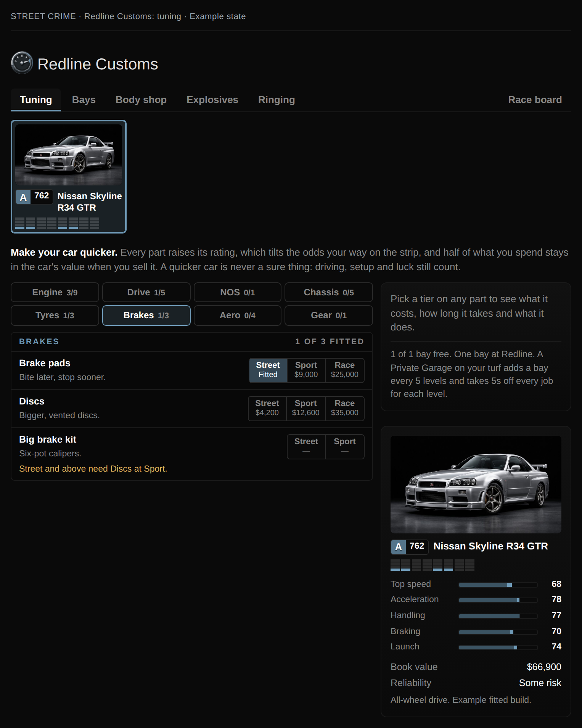This screenshot has width=582, height=728.
Task: Click the Acceleration stat bar
Action: point(498,600)
